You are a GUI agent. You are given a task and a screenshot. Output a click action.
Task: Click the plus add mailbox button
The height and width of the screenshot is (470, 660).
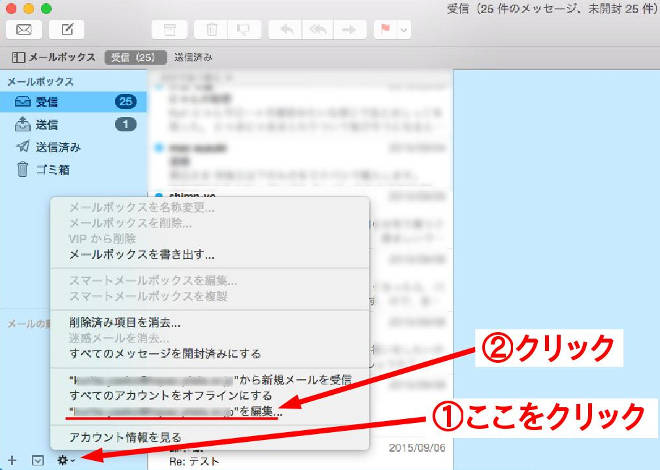[11, 461]
